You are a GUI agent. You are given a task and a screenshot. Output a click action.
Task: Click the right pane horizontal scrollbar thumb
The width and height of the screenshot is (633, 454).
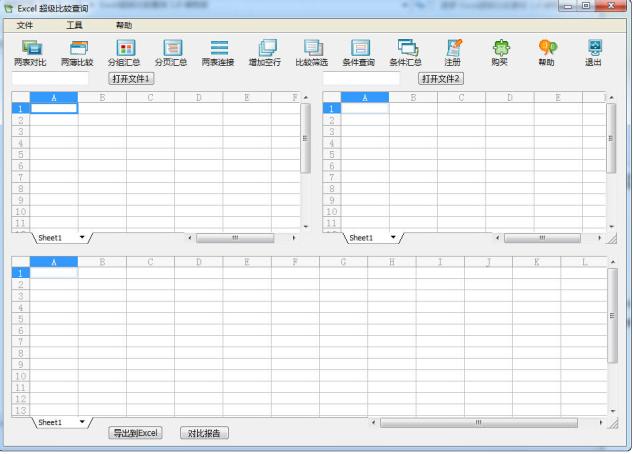click(543, 238)
